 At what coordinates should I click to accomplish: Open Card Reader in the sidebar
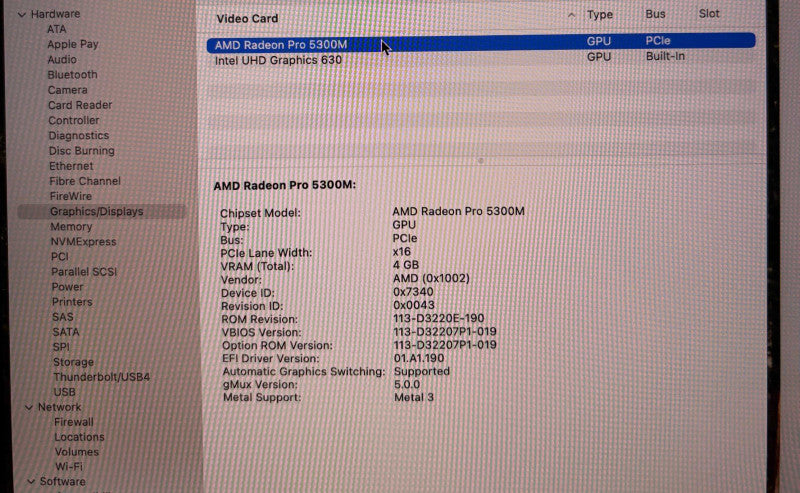tap(80, 105)
